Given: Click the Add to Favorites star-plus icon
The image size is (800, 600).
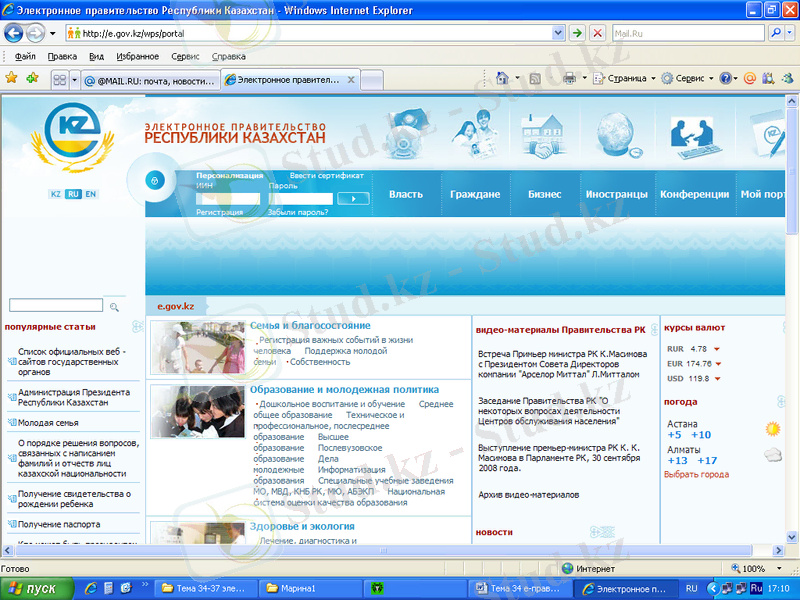Looking at the screenshot, I should (x=32, y=79).
